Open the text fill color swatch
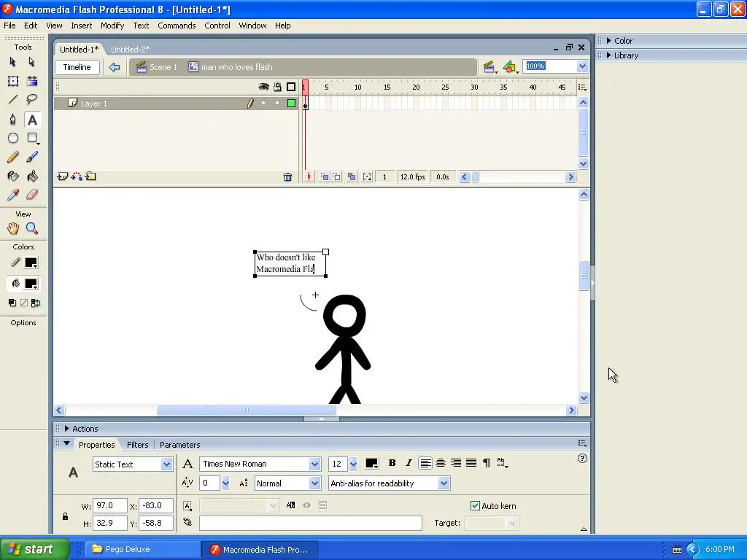Image resolution: width=747 pixels, height=560 pixels. click(x=371, y=463)
